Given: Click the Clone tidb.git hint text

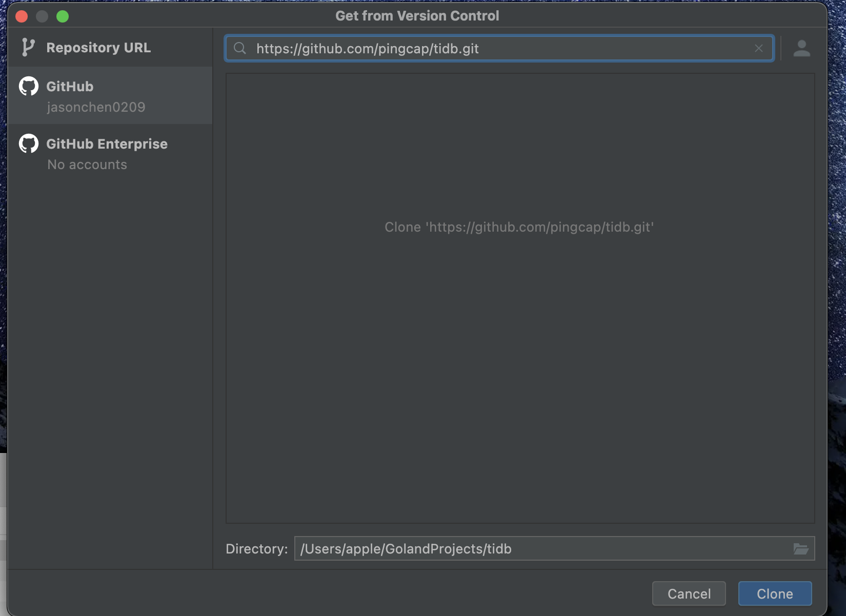Looking at the screenshot, I should [519, 227].
